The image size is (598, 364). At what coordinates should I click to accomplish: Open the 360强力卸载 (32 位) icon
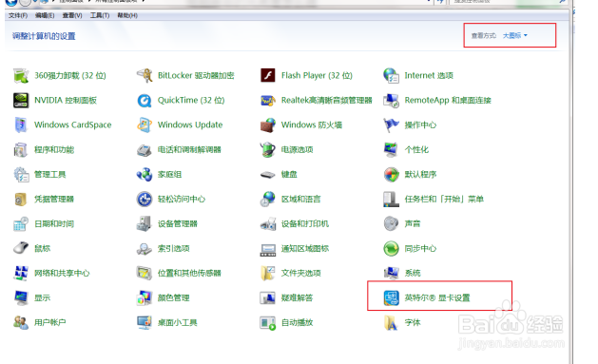[21, 75]
